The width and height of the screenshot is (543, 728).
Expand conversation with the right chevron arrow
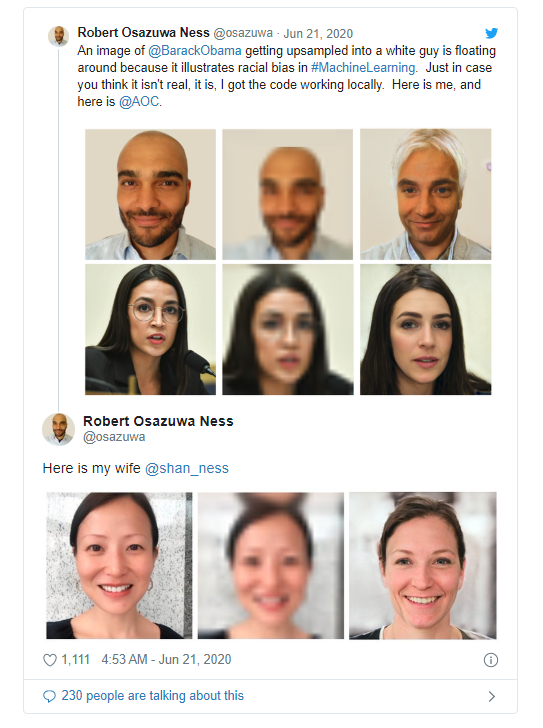click(x=492, y=696)
